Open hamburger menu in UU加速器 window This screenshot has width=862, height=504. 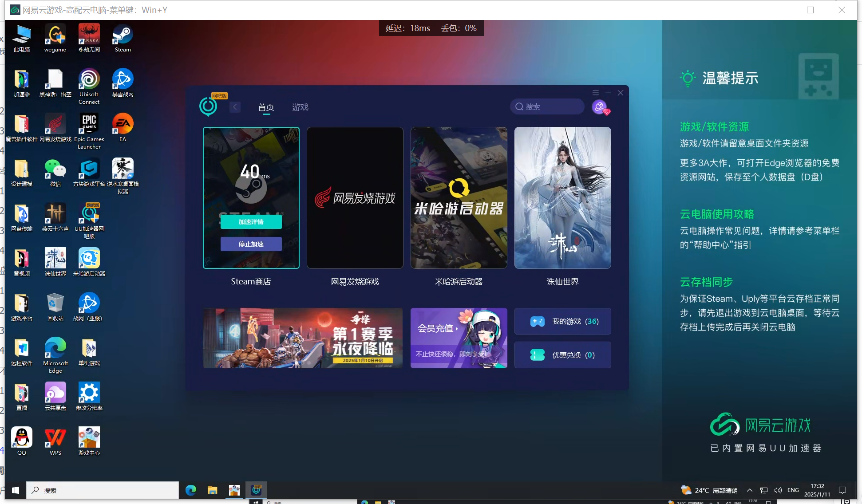click(596, 93)
